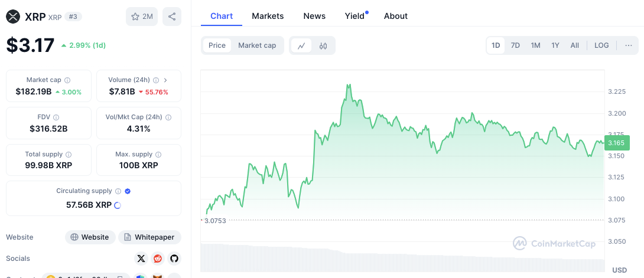Set chart range to 7D

tap(515, 45)
